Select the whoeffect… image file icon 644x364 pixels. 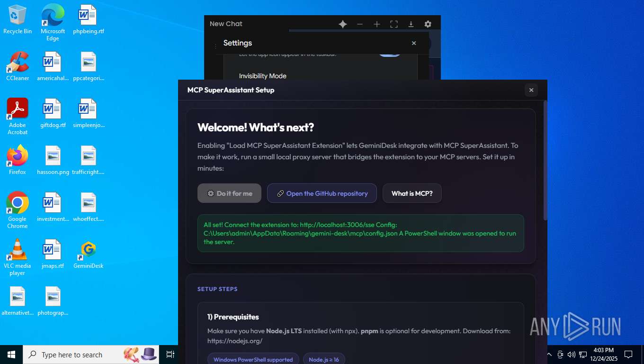click(89, 207)
